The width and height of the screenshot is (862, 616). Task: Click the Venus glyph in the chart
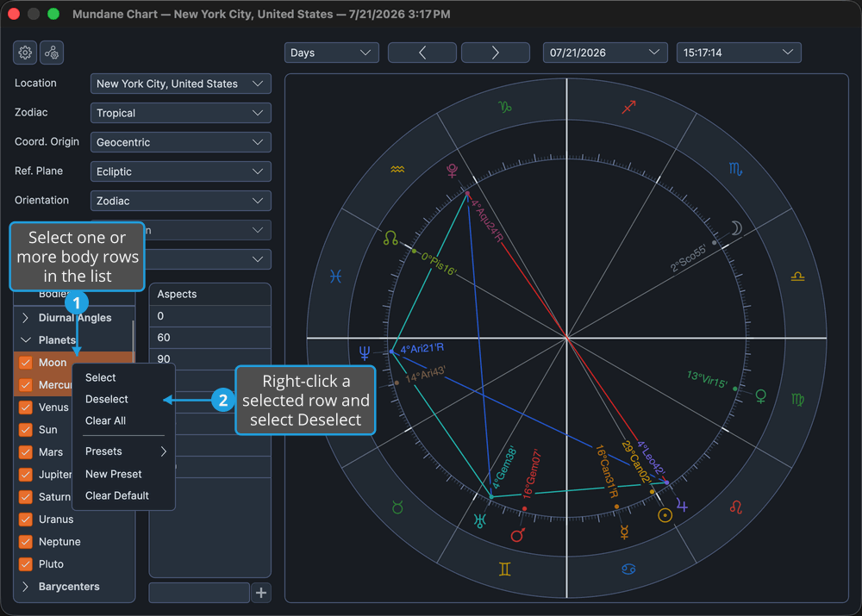(x=761, y=396)
